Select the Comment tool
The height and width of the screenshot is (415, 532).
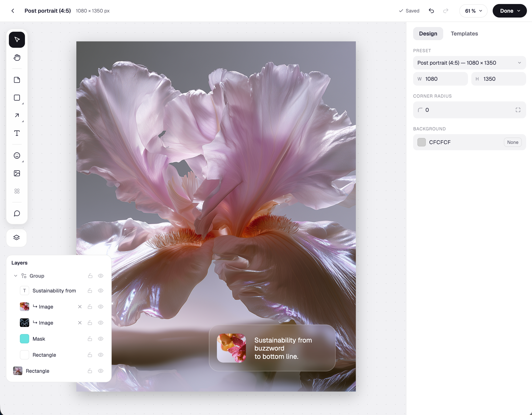click(x=17, y=213)
